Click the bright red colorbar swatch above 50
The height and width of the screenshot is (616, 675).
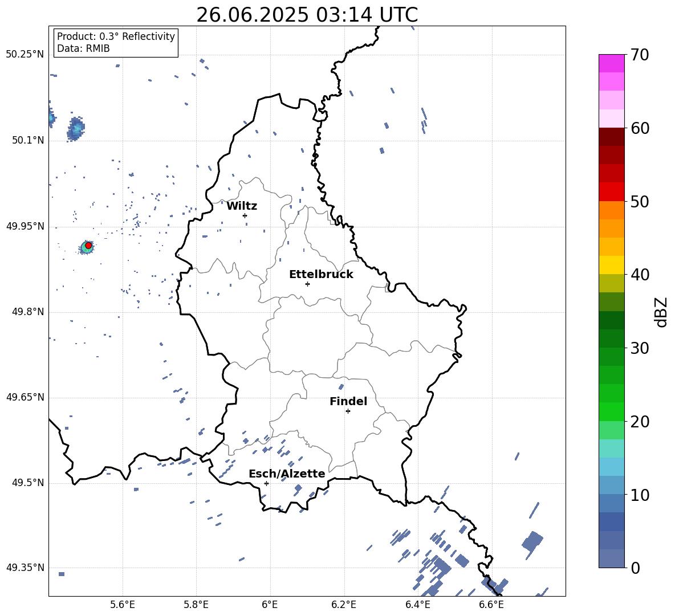point(611,192)
